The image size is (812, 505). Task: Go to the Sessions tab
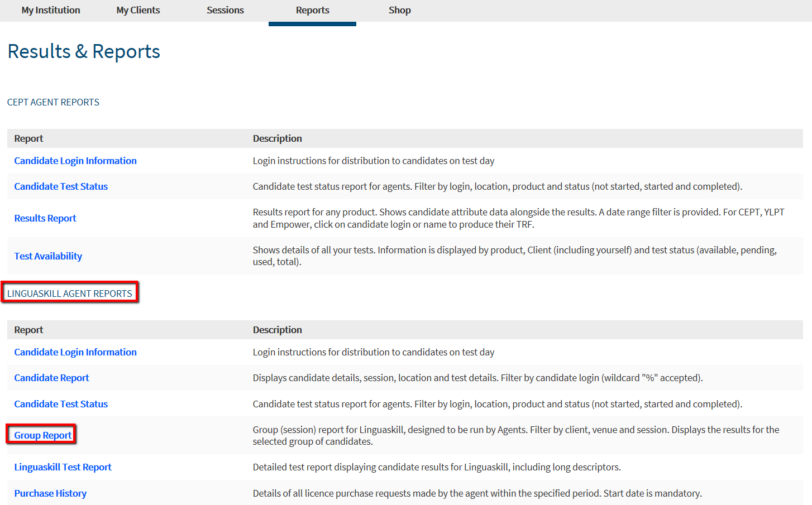(225, 10)
